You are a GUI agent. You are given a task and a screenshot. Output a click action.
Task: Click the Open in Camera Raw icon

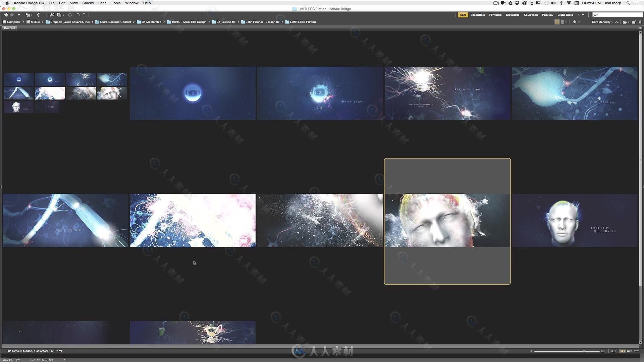click(x=70, y=15)
